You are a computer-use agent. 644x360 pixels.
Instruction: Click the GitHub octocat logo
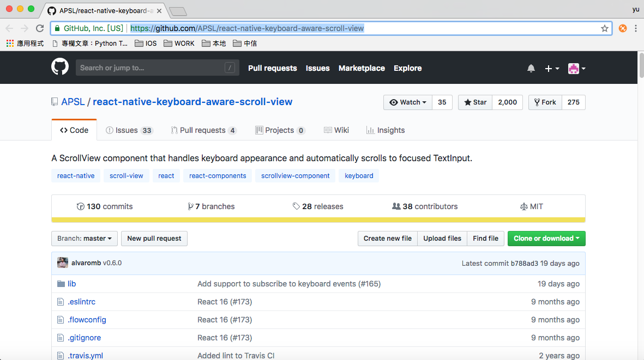[x=59, y=67]
